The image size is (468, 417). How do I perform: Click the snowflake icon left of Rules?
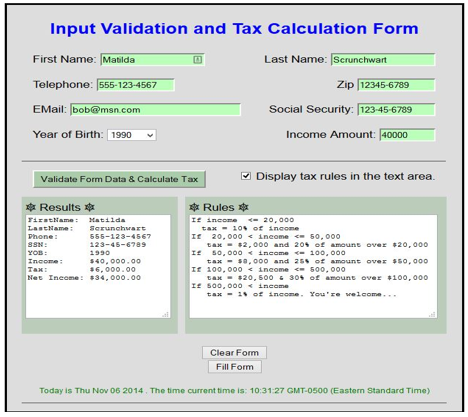pyautogui.click(x=194, y=207)
